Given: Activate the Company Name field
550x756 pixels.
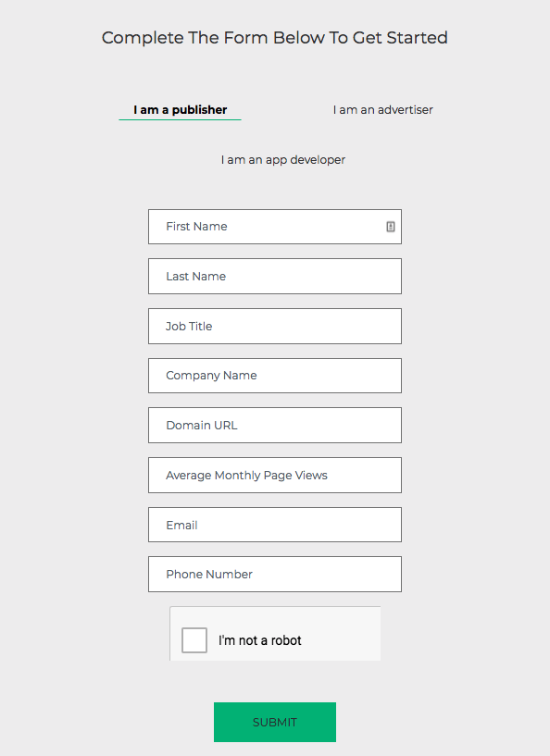Looking at the screenshot, I should [275, 376].
